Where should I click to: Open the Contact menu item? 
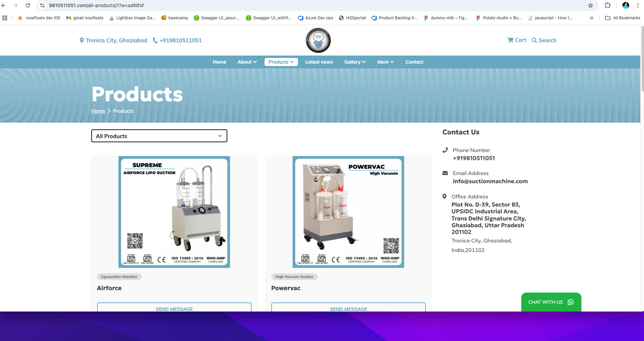[414, 62]
